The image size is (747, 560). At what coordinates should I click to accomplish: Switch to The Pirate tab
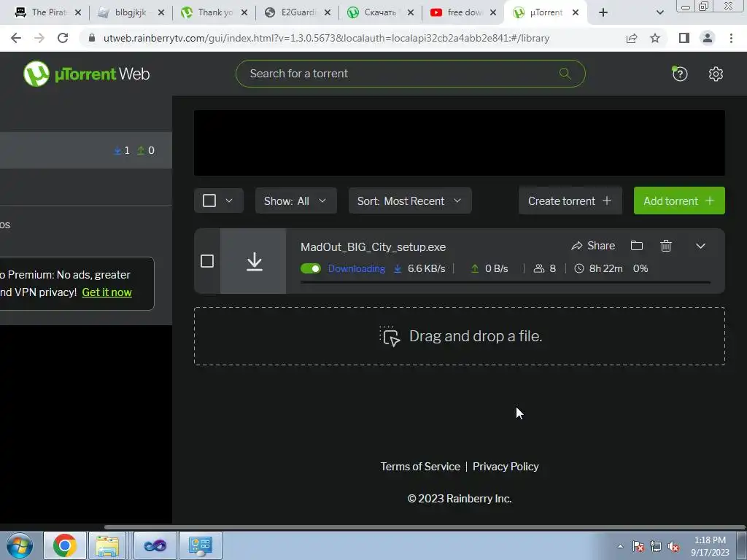click(x=47, y=12)
